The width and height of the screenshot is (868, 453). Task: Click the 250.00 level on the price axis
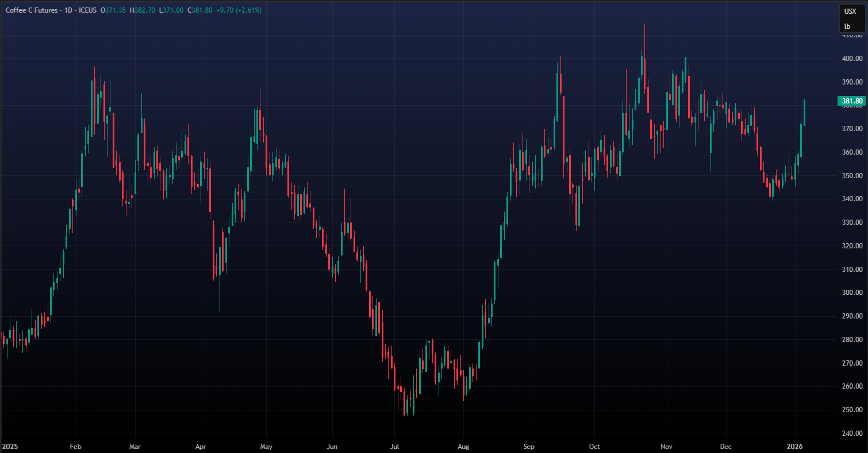pos(851,410)
